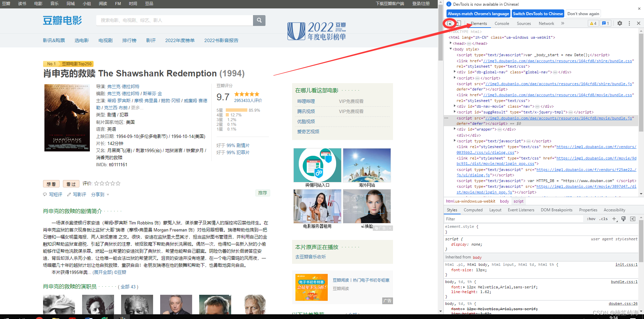Dismiss the DevTools language notification
Screen dimensions: 644x319
click(x=639, y=8)
